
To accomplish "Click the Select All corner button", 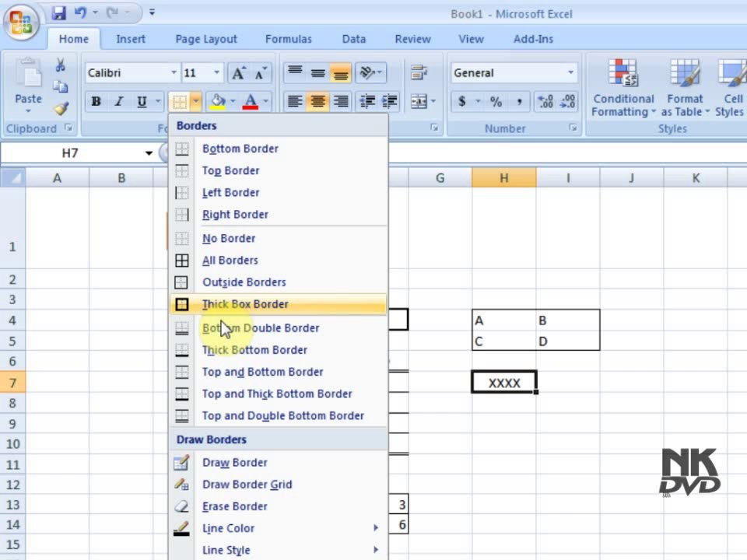I will 13,177.
